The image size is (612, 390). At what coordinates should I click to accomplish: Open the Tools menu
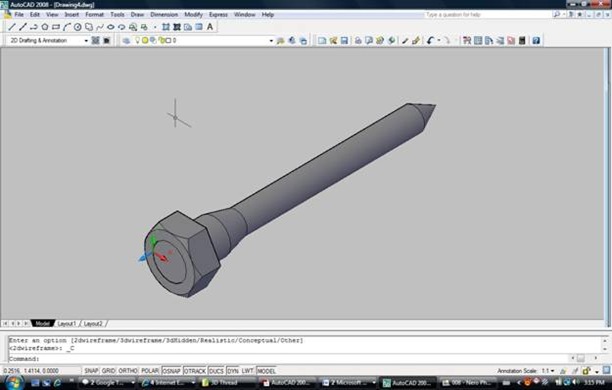pyautogui.click(x=117, y=14)
